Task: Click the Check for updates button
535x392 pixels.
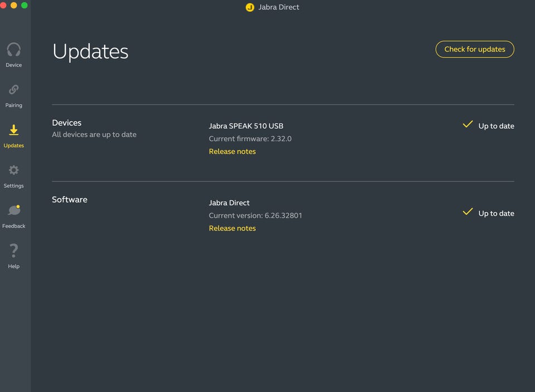Action: tap(475, 50)
